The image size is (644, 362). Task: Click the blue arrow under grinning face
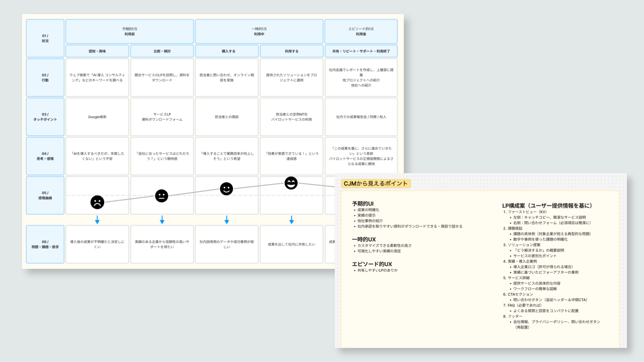coord(291,220)
